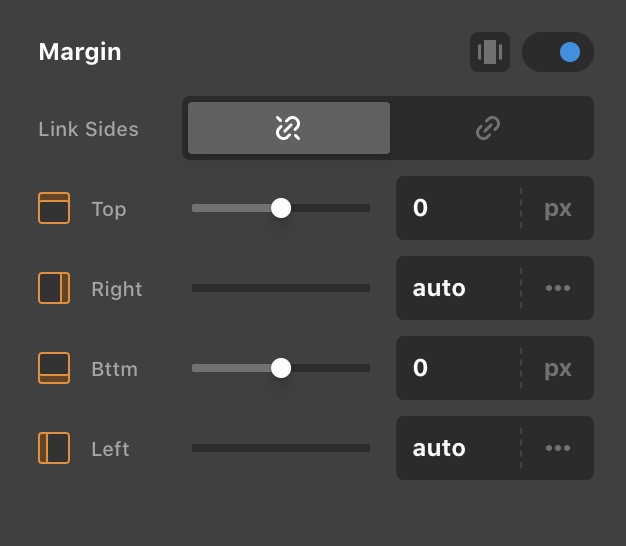Click the Left margin slider track

click(281, 448)
